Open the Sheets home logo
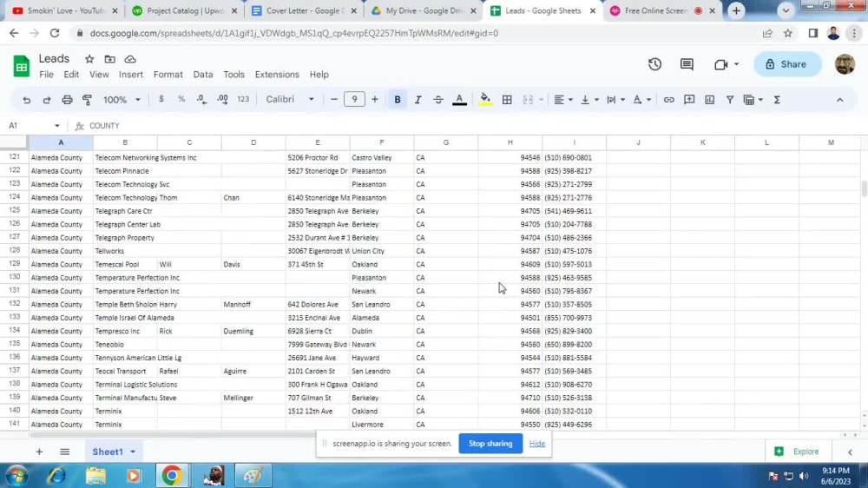The width and height of the screenshot is (868, 488). 21,67
